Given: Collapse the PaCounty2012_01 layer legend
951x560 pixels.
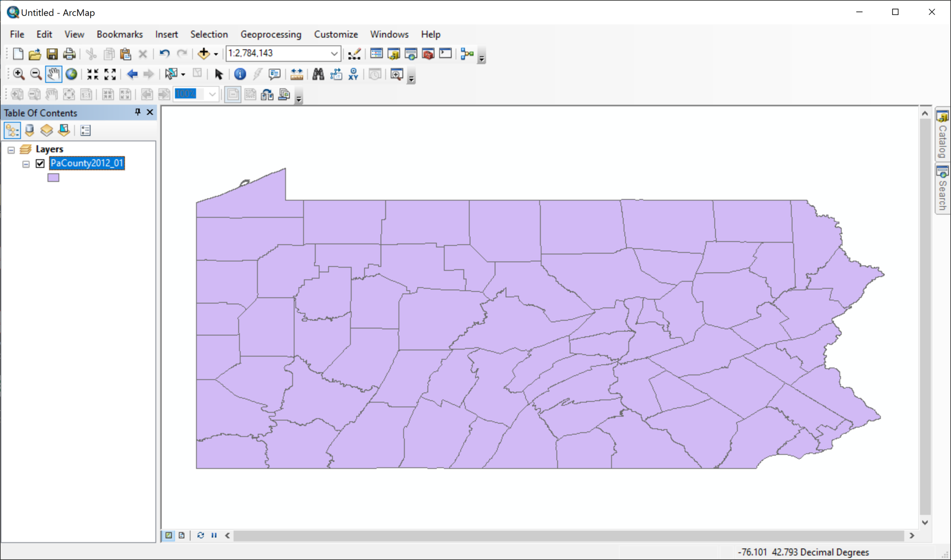Looking at the screenshot, I should tap(26, 164).
